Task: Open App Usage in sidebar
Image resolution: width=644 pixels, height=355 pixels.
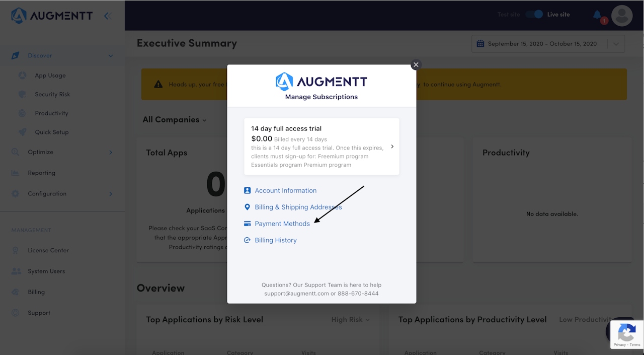Action: click(x=50, y=76)
